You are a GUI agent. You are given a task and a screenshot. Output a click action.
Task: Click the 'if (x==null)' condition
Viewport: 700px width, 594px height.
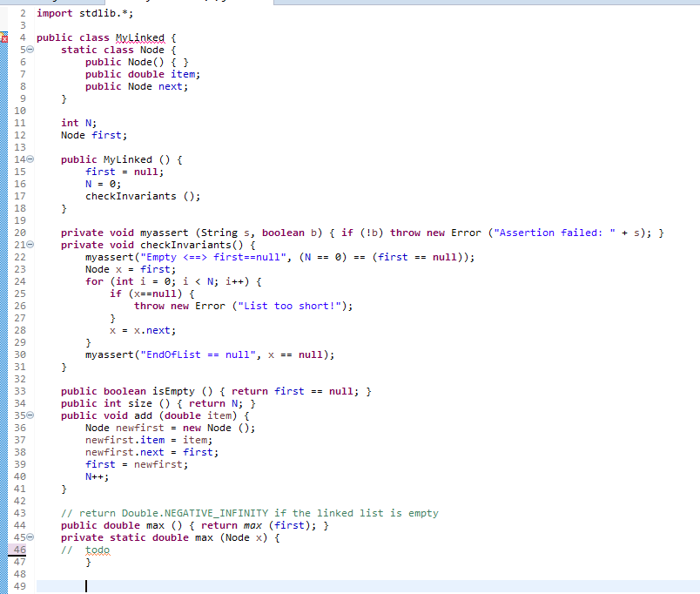[x=146, y=294]
